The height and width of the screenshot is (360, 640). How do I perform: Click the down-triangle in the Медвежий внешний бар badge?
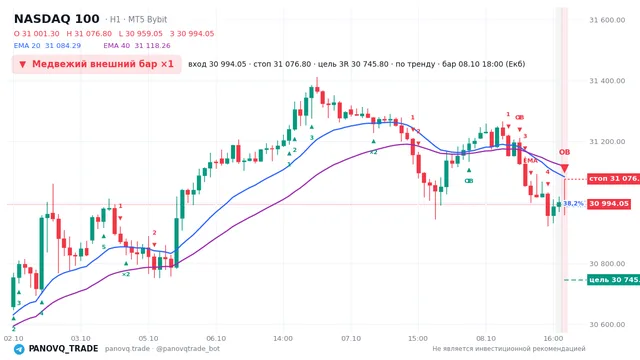coord(23,64)
